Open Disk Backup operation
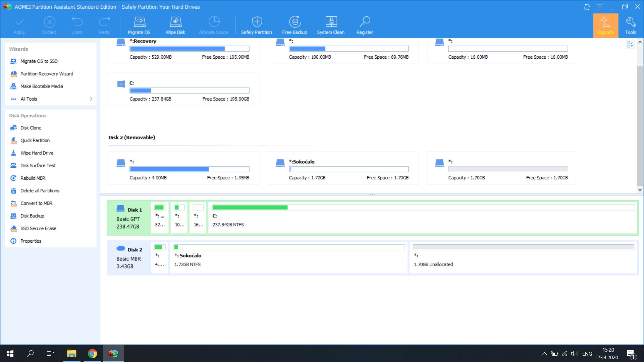Viewport: 644px width, 362px height. pyautogui.click(x=32, y=216)
